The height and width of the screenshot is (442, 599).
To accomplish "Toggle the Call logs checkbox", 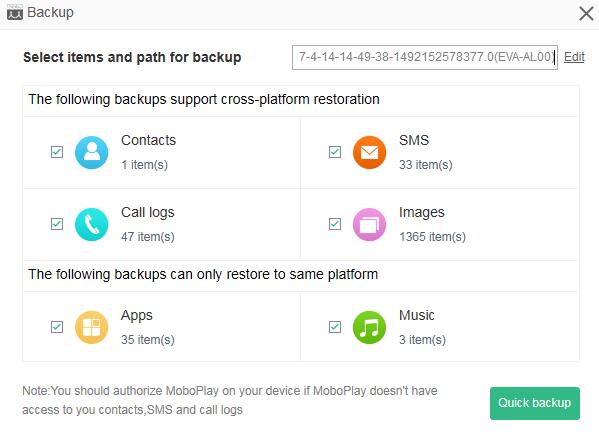I will coord(57,224).
